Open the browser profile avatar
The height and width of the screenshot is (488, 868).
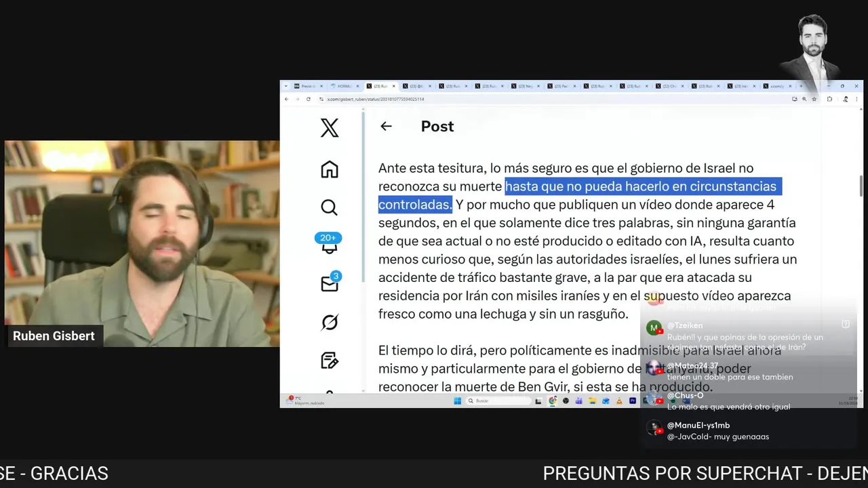846,99
